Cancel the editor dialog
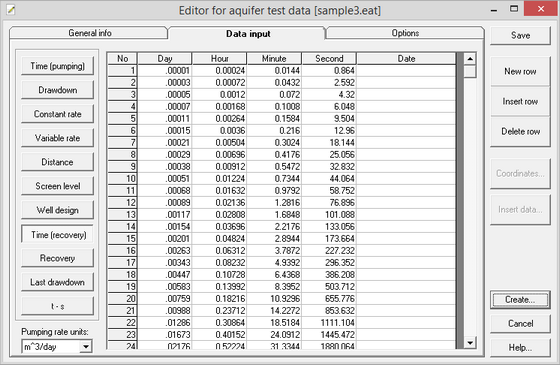Image resolution: width=560 pixels, height=365 pixels. coord(520,324)
